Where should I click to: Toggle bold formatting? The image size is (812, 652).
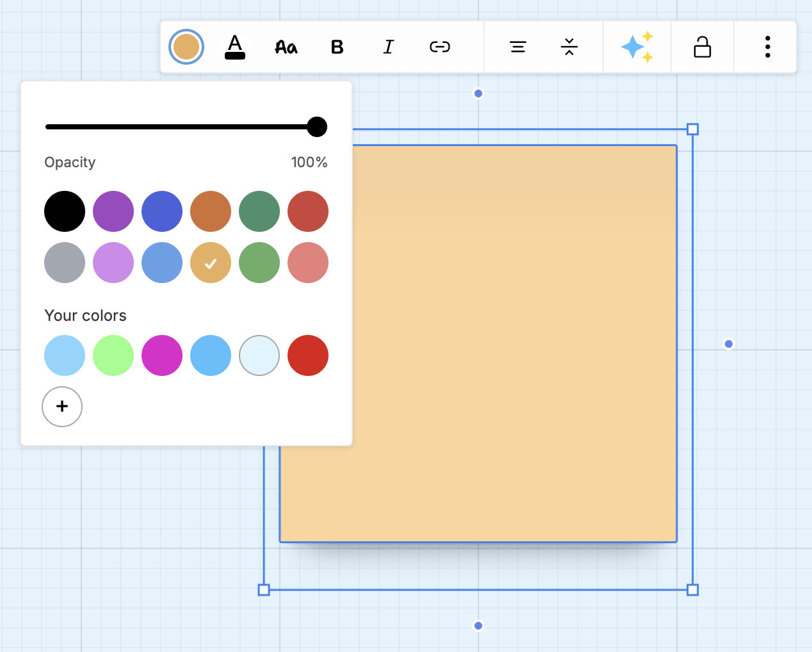337,47
